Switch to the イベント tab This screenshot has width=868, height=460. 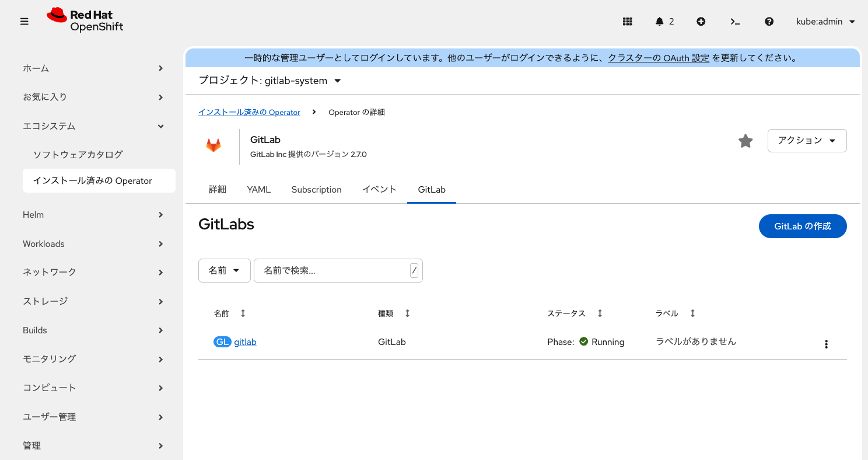click(379, 189)
